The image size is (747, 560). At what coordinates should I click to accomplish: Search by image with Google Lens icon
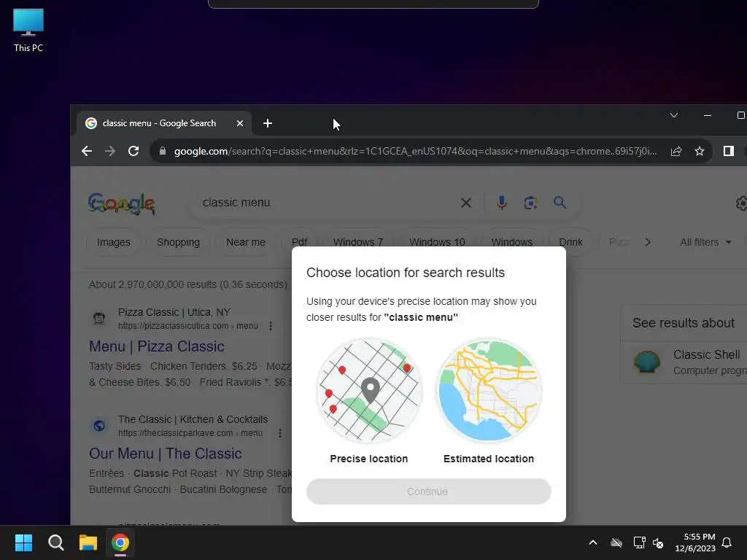click(531, 203)
